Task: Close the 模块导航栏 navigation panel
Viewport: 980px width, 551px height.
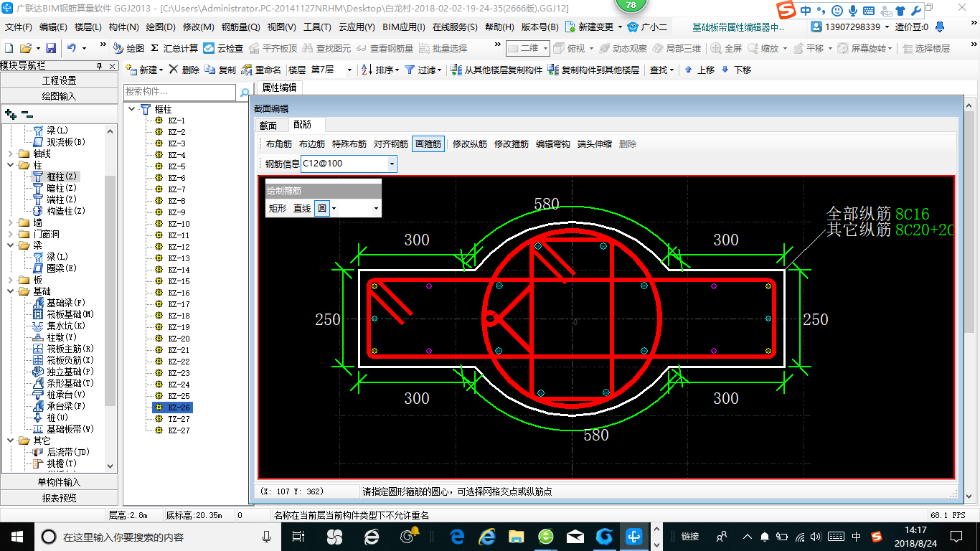Action: [x=111, y=65]
